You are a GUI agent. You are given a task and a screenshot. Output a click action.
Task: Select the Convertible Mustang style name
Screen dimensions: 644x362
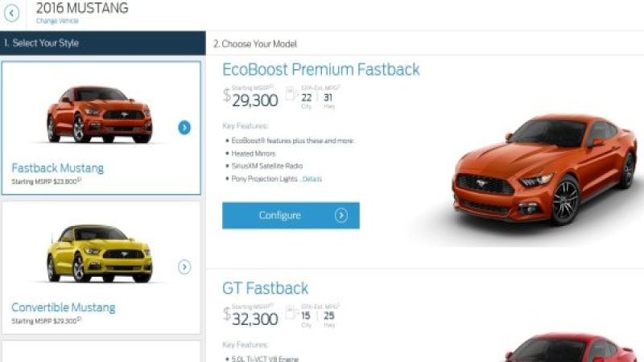(64, 307)
